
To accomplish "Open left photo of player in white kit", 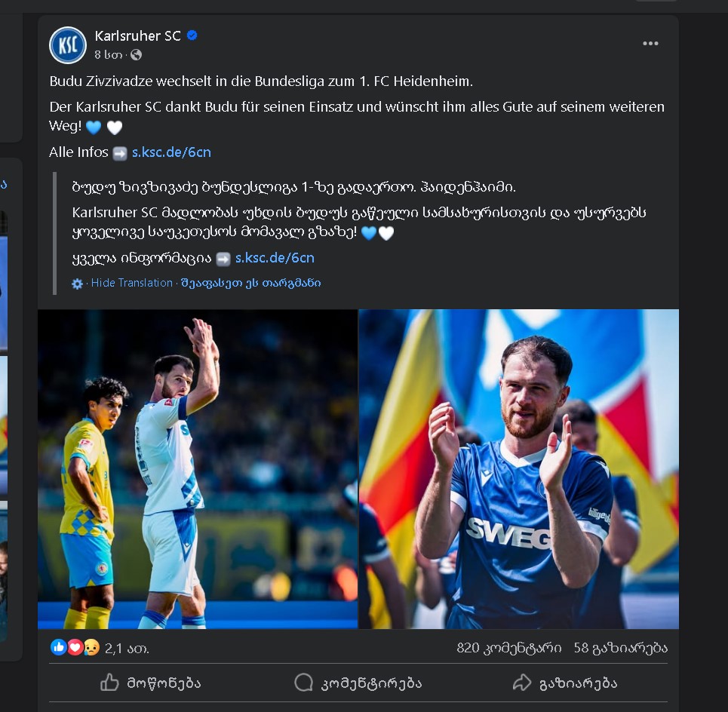I will (198, 469).
